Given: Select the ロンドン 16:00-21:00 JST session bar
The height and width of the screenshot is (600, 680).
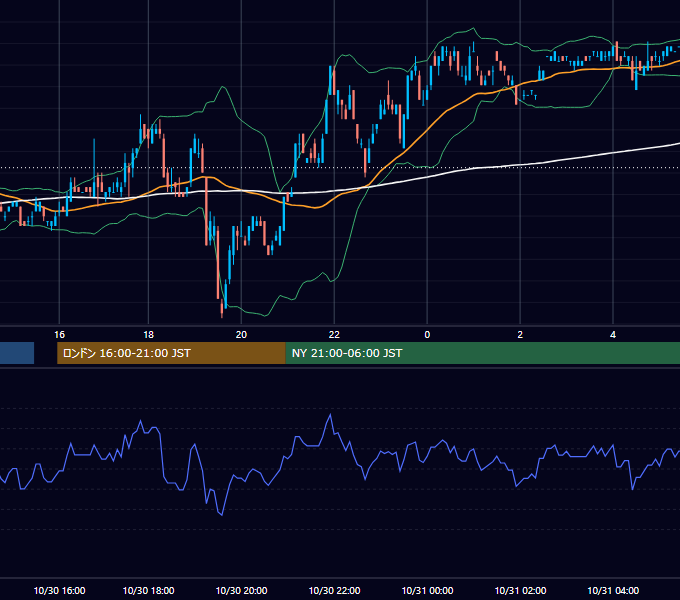Looking at the screenshot, I should click(x=171, y=353).
